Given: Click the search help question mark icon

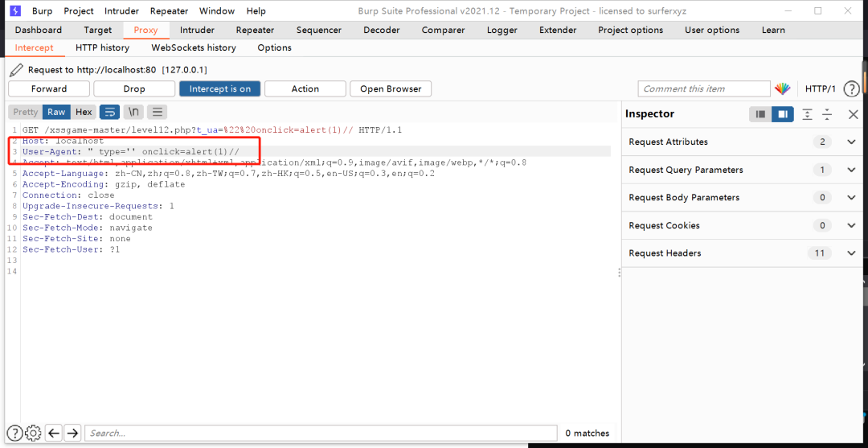Looking at the screenshot, I should coord(15,433).
